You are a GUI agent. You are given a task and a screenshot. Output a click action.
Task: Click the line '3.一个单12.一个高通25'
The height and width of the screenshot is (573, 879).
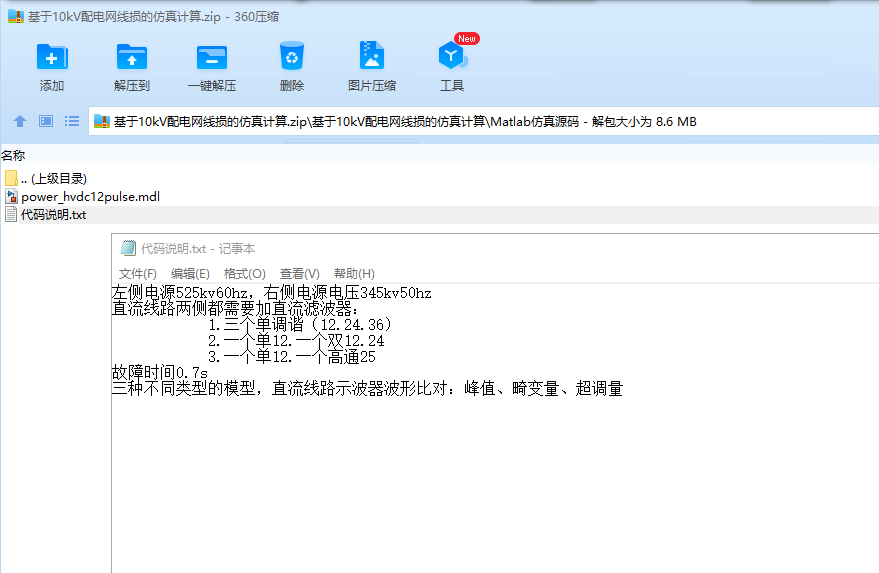[292, 357]
